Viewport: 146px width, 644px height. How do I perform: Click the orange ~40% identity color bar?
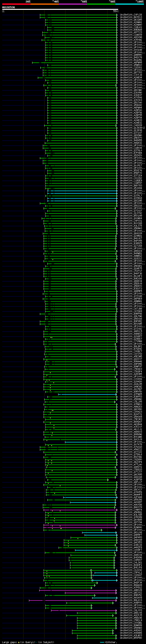click(x=45, y=4)
